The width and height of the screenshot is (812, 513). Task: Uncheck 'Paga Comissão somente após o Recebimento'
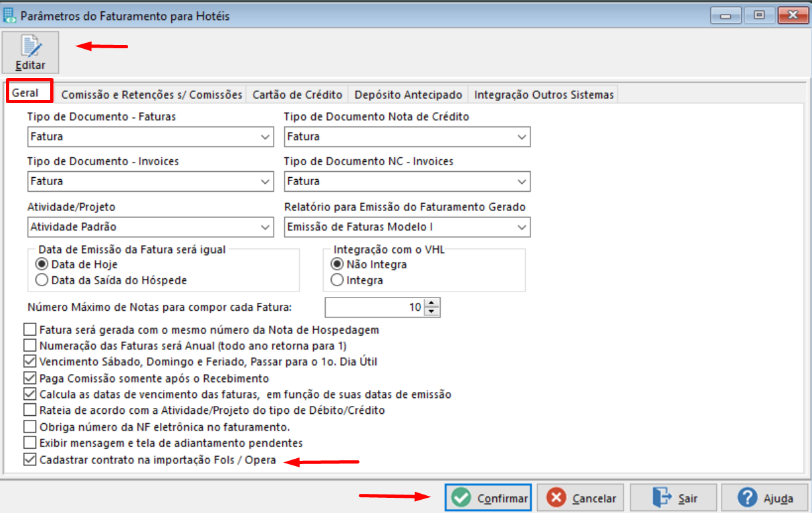[x=30, y=377]
